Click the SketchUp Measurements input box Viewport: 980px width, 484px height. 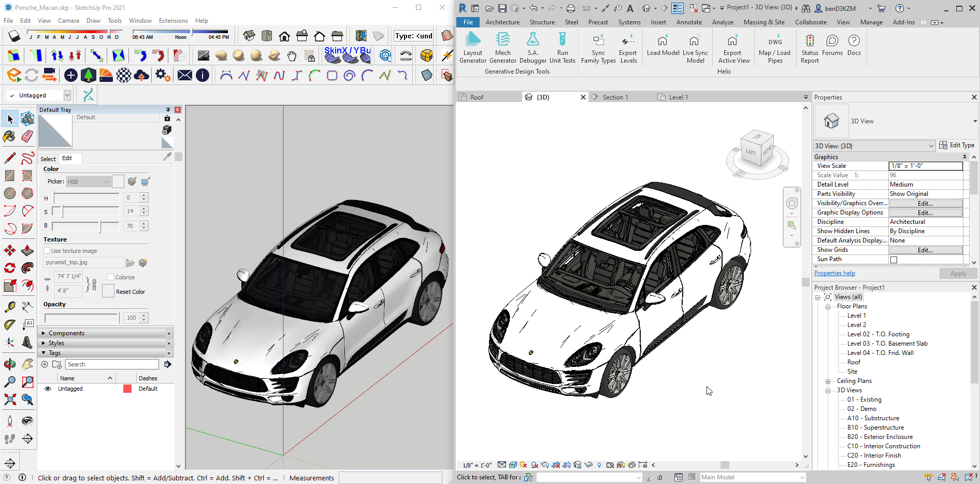(390, 478)
